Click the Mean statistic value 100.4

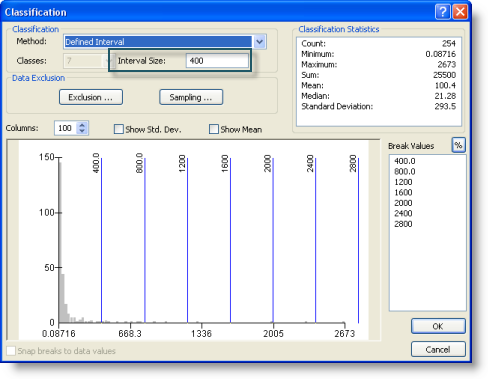[x=445, y=85]
